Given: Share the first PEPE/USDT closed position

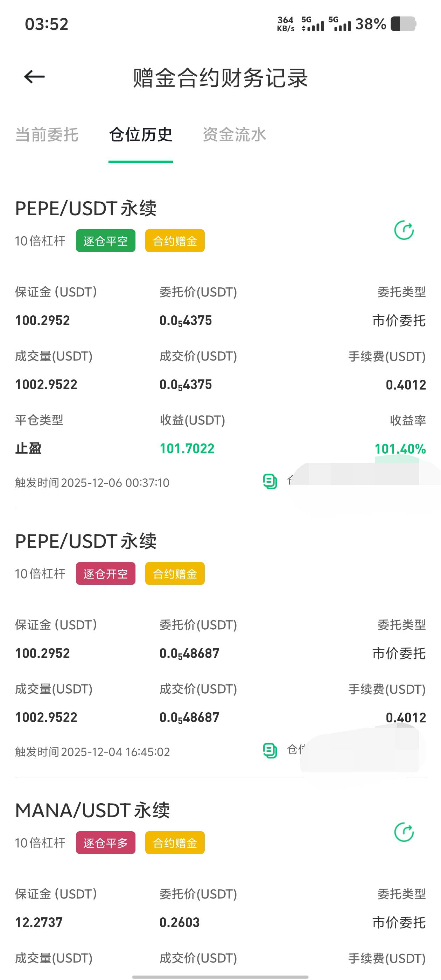Looking at the screenshot, I should (x=404, y=230).
